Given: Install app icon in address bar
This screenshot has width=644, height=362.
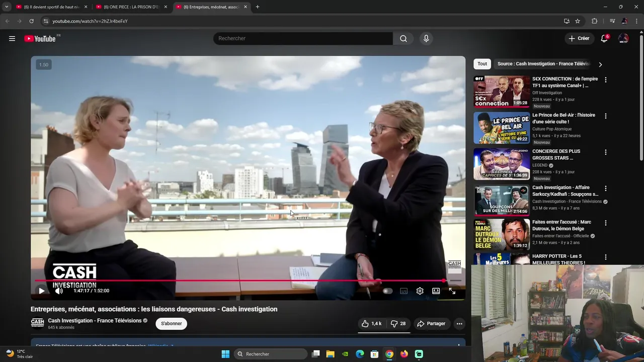Looking at the screenshot, I should click(x=567, y=21).
